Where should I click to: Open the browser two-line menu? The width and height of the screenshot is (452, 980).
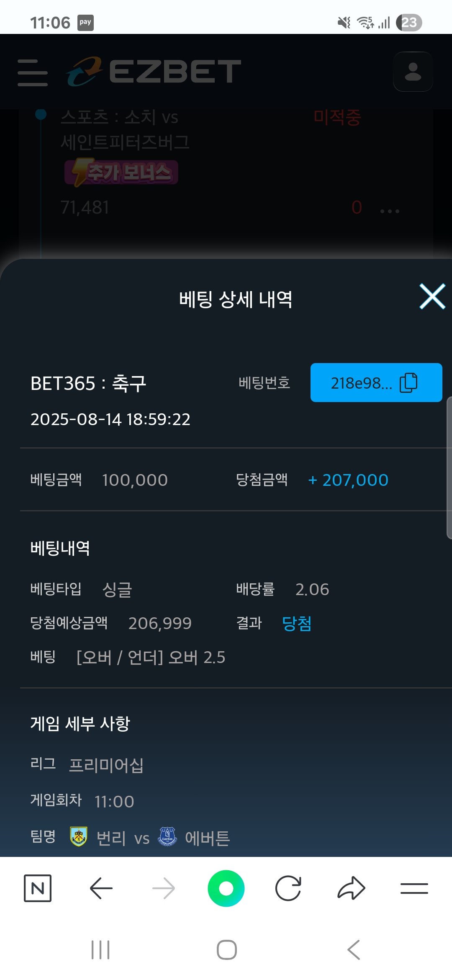point(414,888)
